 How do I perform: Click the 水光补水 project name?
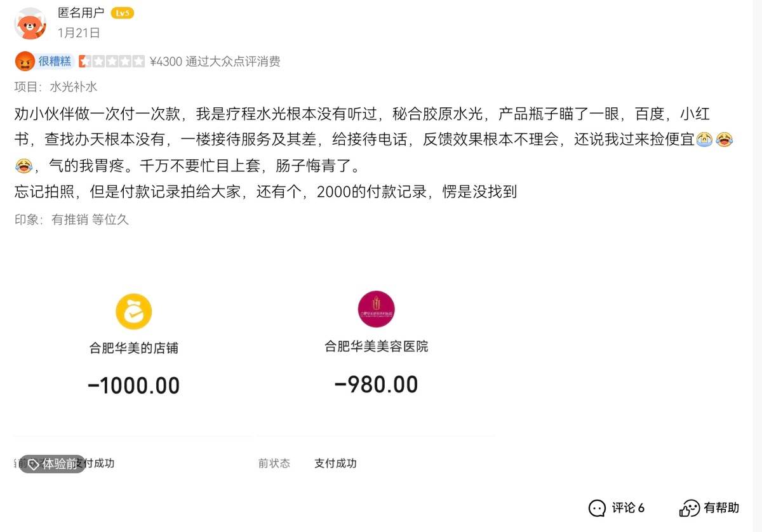click(x=74, y=87)
